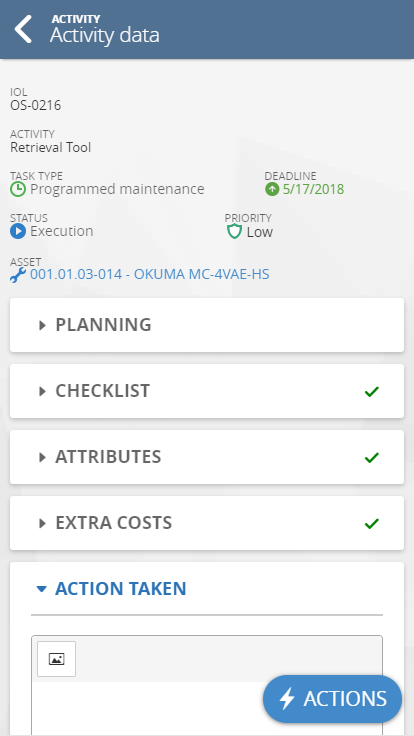The height and width of the screenshot is (736, 414).
Task: Click the Low priority shield icon
Action: pyautogui.click(x=234, y=231)
